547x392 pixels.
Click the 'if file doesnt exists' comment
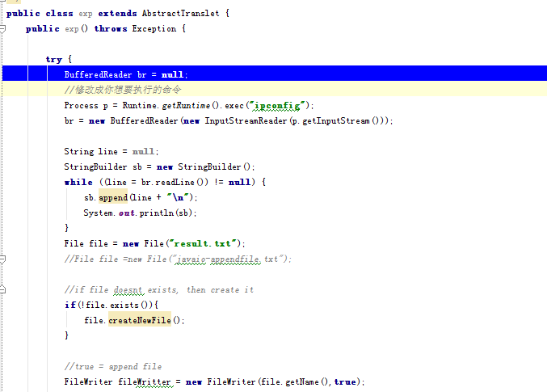coord(159,289)
